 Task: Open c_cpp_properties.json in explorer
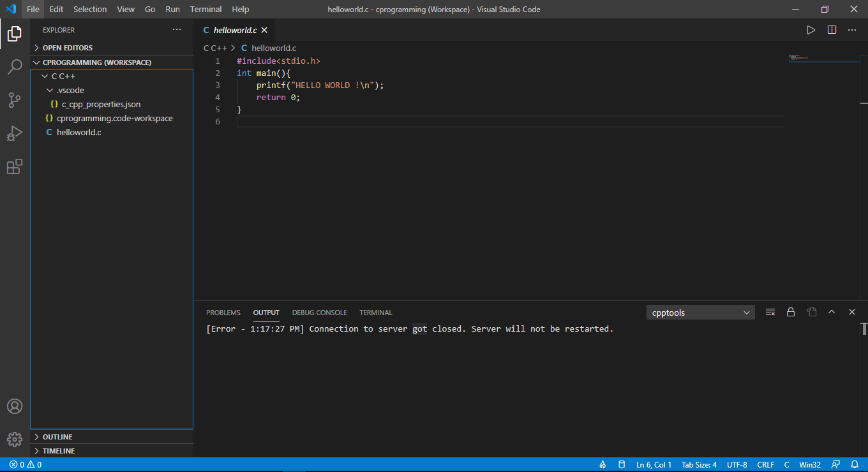(x=112, y=104)
